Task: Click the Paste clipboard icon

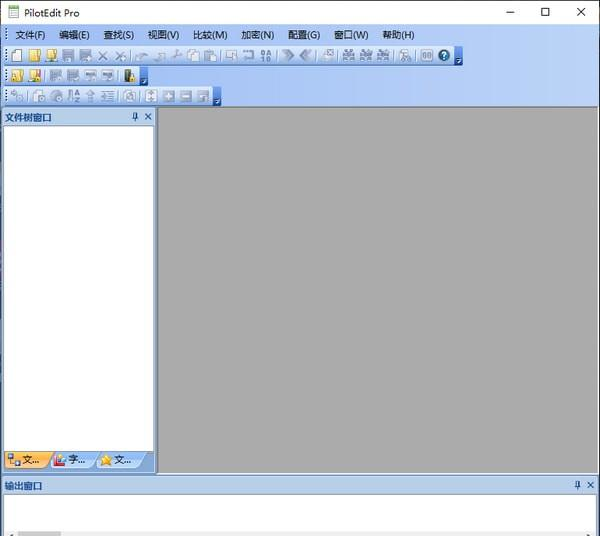Action: [x=210, y=56]
